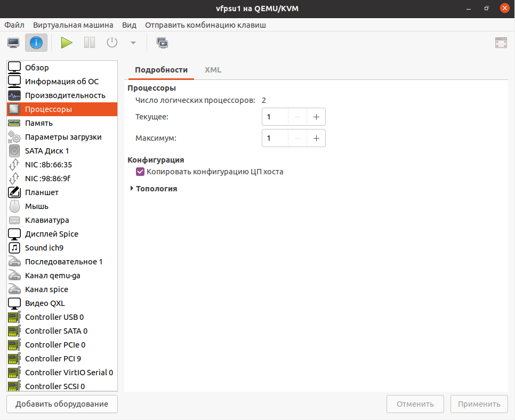Click the pause virtual machine icon
The image size is (515, 420).
coord(90,43)
